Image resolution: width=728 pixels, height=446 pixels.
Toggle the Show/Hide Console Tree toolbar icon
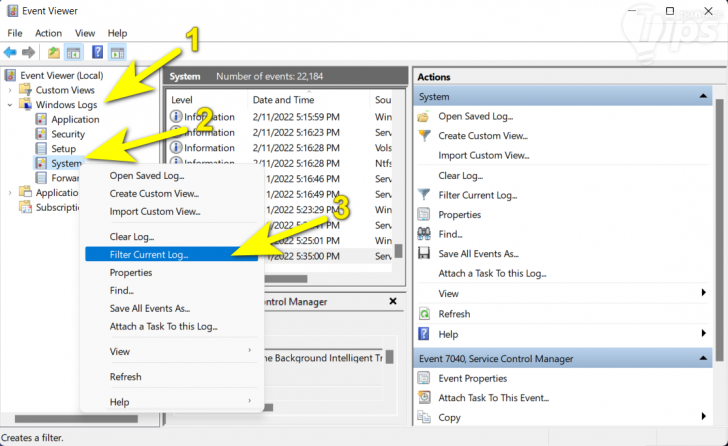point(73,52)
